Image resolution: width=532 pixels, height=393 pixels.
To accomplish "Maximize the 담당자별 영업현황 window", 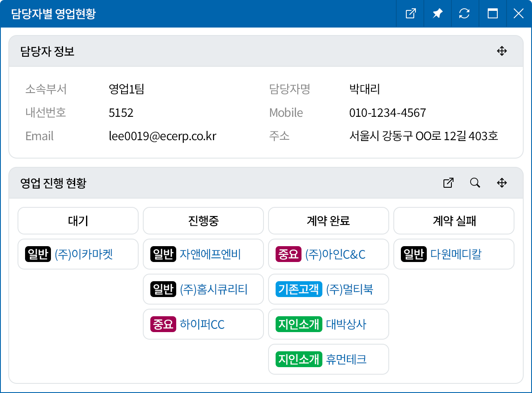I will pos(492,14).
